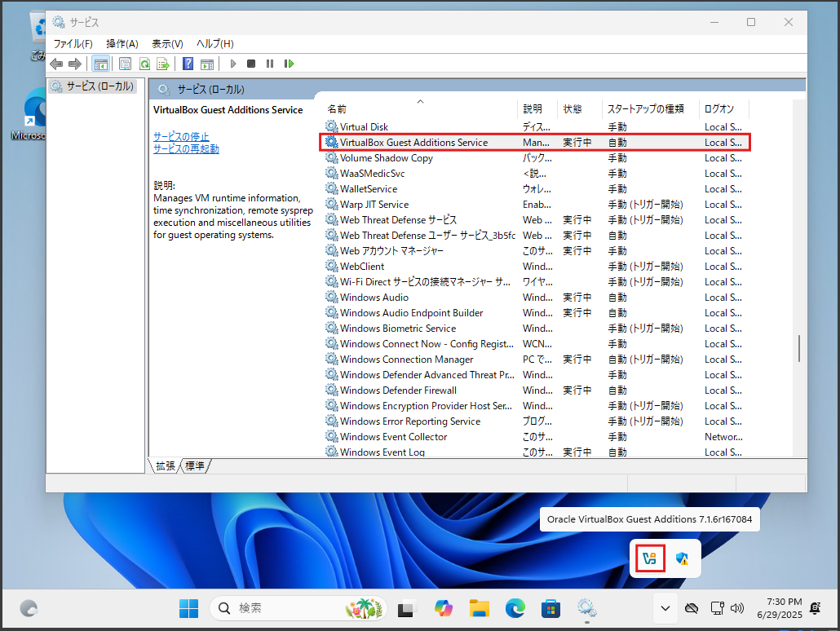Viewport: 840px width, 631px height.
Task: Click the Stop Service square icon
Action: pyautogui.click(x=250, y=64)
